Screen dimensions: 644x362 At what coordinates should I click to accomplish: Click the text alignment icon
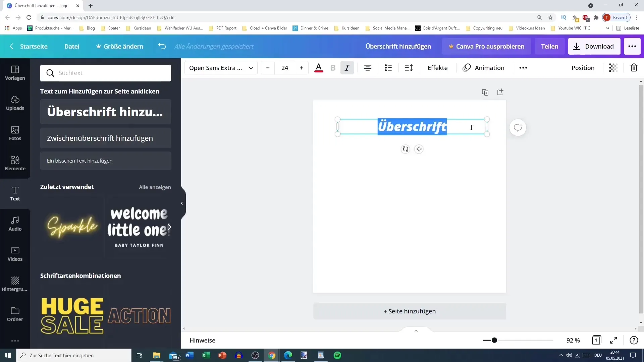coord(368,68)
